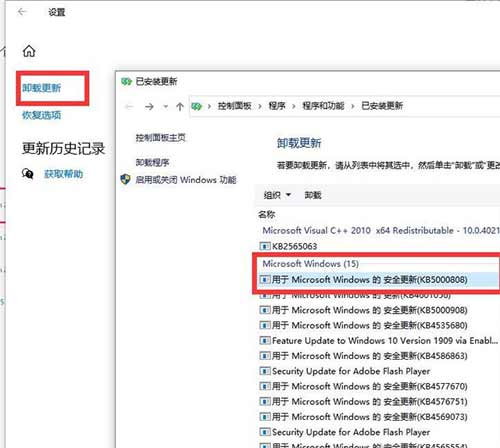
Task: Click the icon beside KB5000808 entry
Action: point(265,279)
